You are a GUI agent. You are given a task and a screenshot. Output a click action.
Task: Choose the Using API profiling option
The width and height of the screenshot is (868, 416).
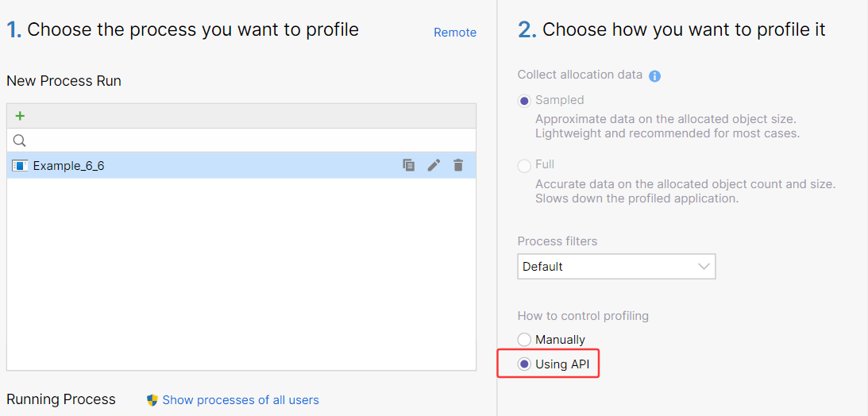[x=524, y=364]
